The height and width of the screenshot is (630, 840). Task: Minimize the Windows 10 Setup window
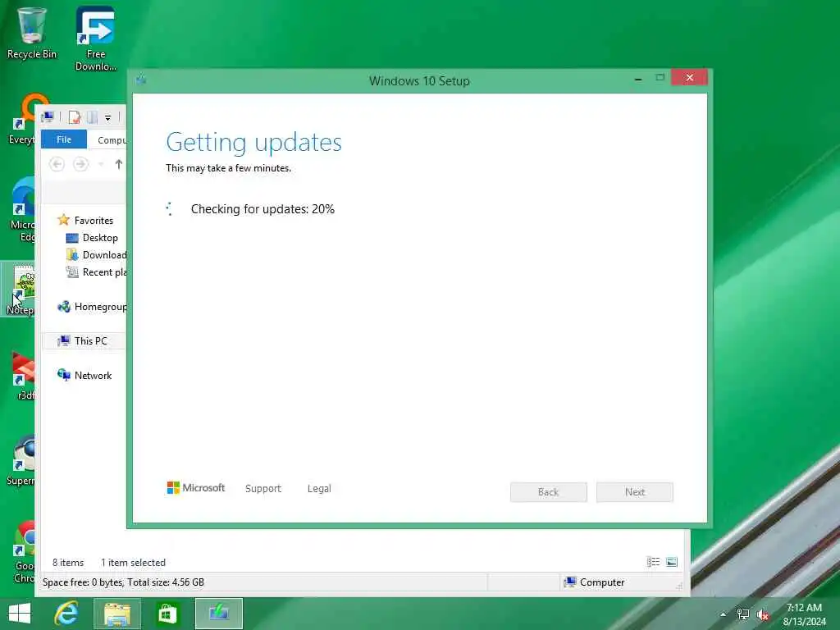pyautogui.click(x=638, y=79)
